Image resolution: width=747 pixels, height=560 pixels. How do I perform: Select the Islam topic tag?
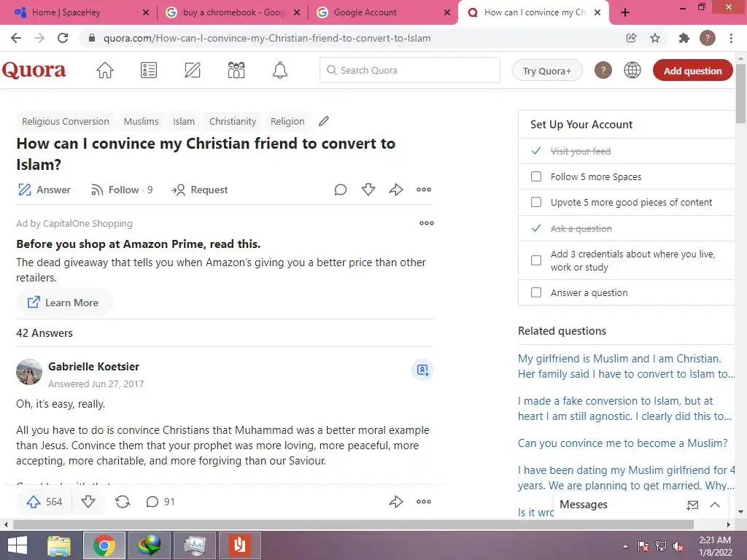[184, 122]
